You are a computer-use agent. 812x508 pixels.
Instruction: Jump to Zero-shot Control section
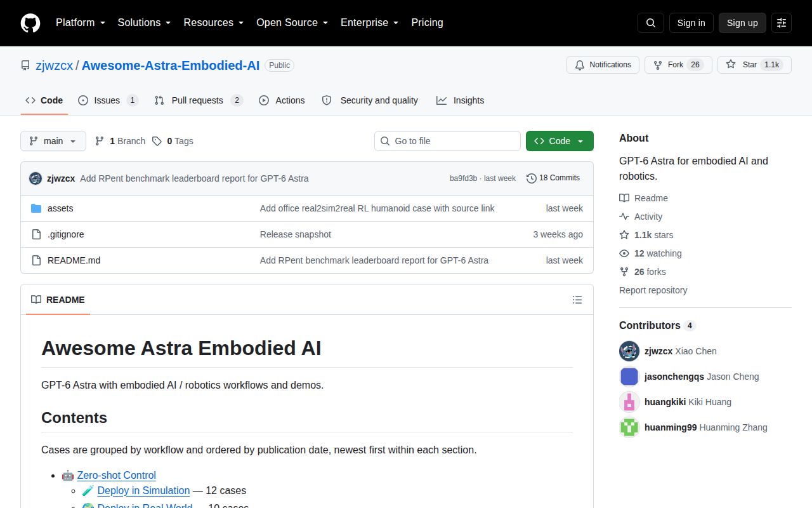pyautogui.click(x=117, y=475)
